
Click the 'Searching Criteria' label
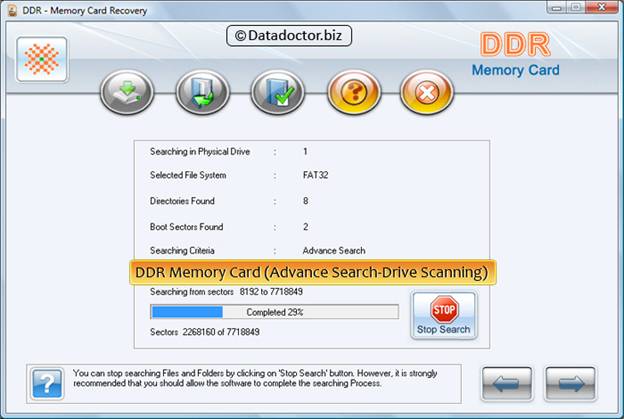(x=182, y=251)
